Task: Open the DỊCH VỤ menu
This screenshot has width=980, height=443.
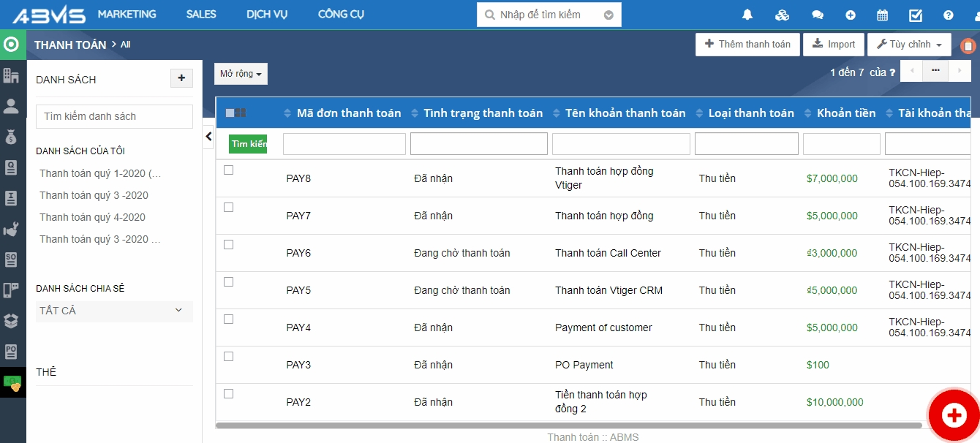Action: pos(267,15)
